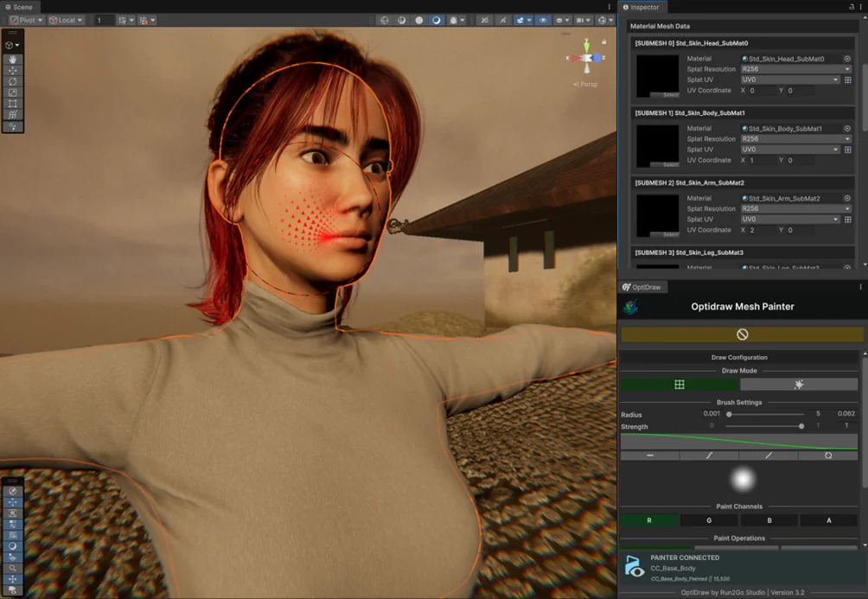This screenshot has height=599, width=868.
Task: Open the Gizmos dropdown in Scene toolbar
Action: pyautogui.click(x=611, y=20)
